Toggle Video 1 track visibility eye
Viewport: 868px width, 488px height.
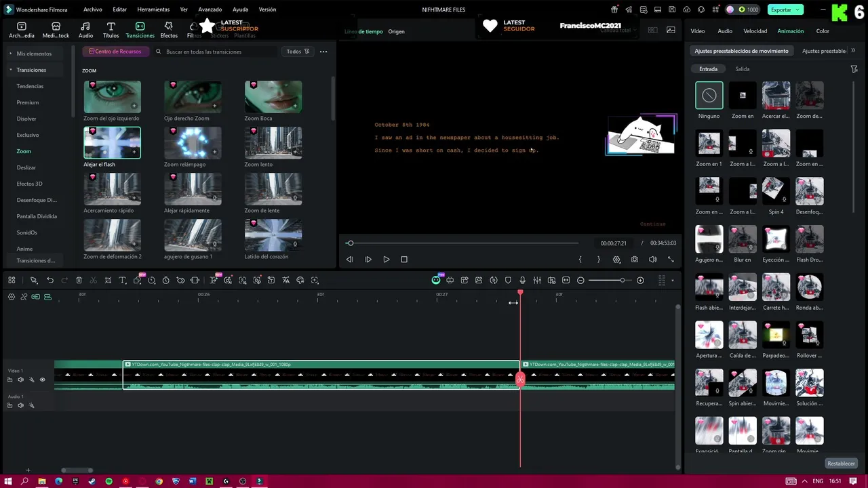(42, 380)
